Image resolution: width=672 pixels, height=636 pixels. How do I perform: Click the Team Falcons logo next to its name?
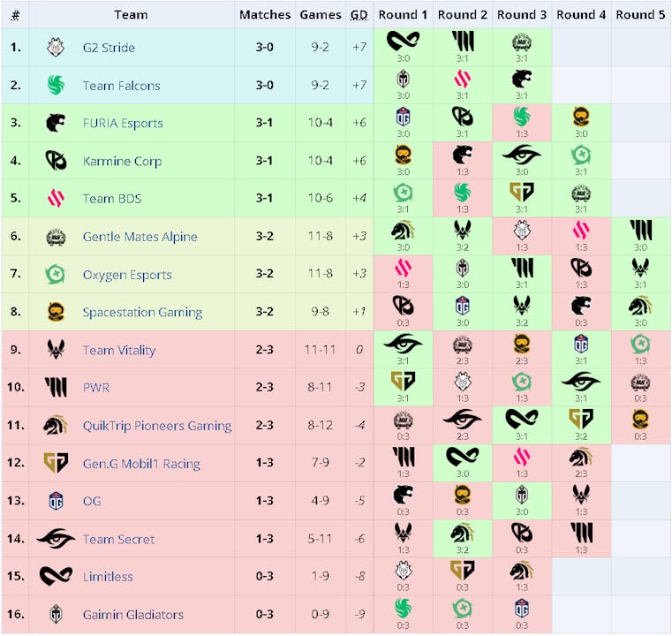56,86
